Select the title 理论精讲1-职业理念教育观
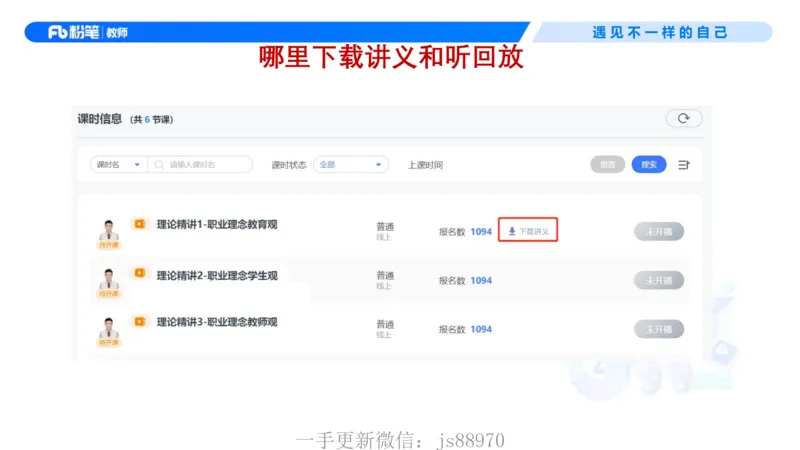Viewport: 800px width, 450px height. (217, 224)
